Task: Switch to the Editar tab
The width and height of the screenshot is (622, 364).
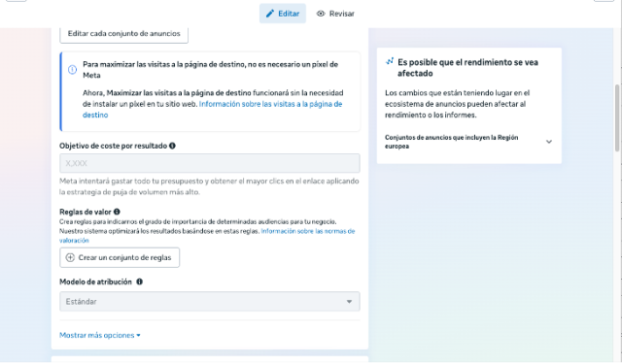Action: [283, 14]
